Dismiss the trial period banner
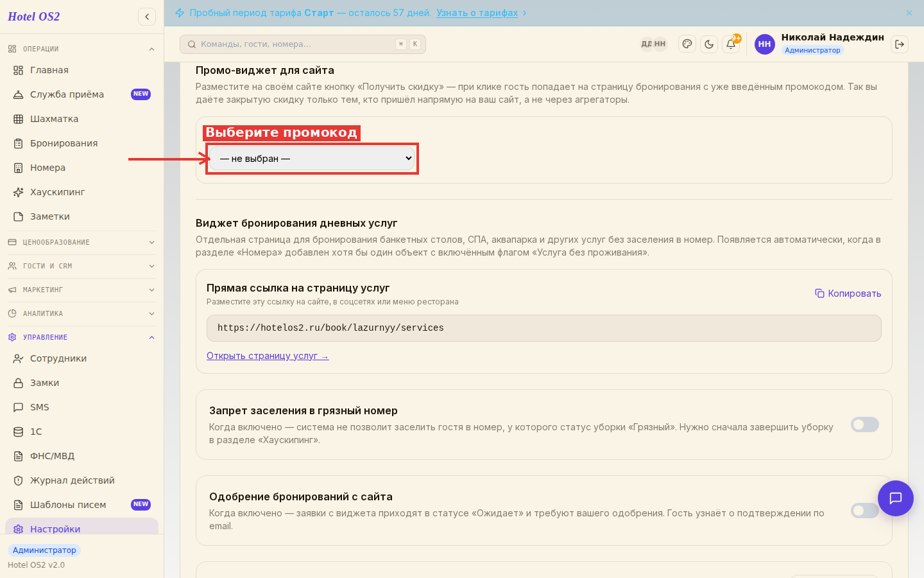Viewport: 924px width, 578px height. click(909, 13)
